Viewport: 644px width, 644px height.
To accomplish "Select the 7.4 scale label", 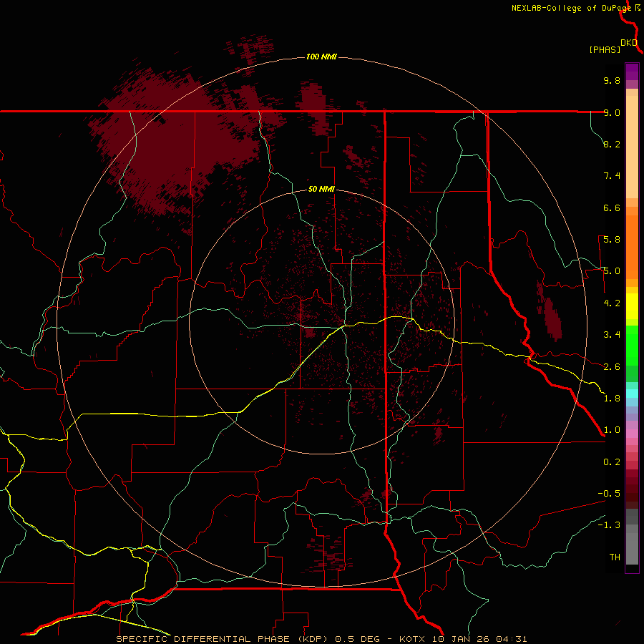I will coord(612,176).
